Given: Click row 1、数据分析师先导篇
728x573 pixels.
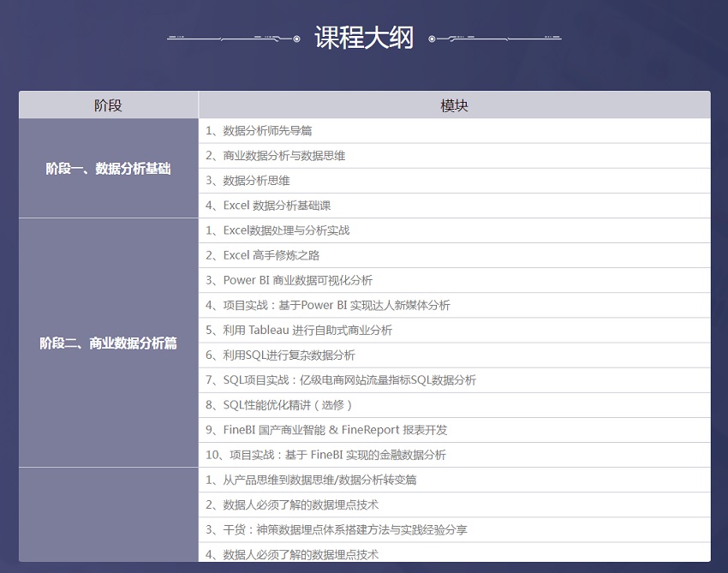Looking at the screenshot, I should 455,131.
